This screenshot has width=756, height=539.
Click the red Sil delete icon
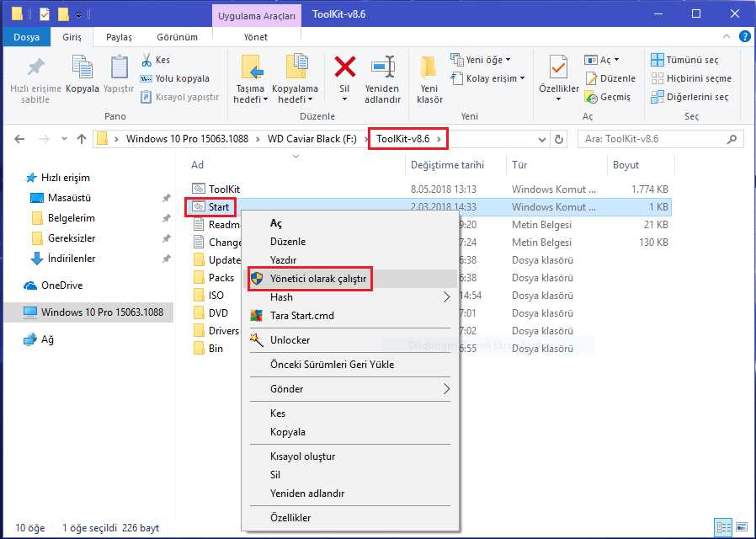[344, 67]
